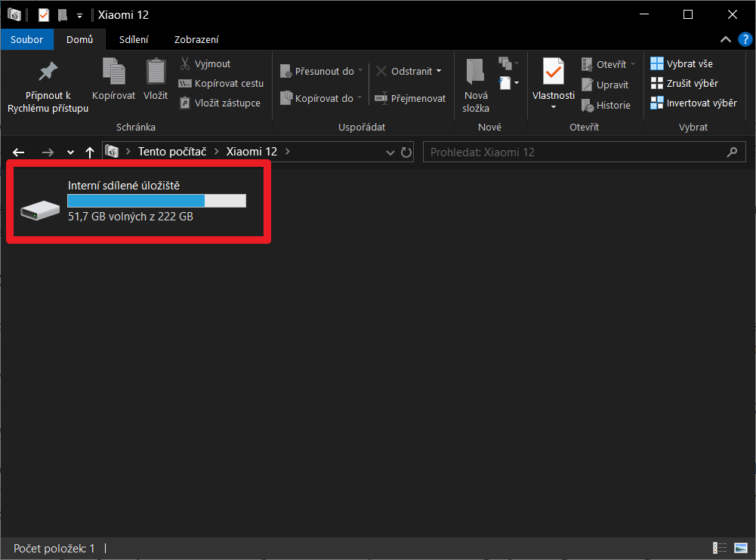Click Invertovat výběr
Screen dimensions: 756x560
[x=693, y=103]
